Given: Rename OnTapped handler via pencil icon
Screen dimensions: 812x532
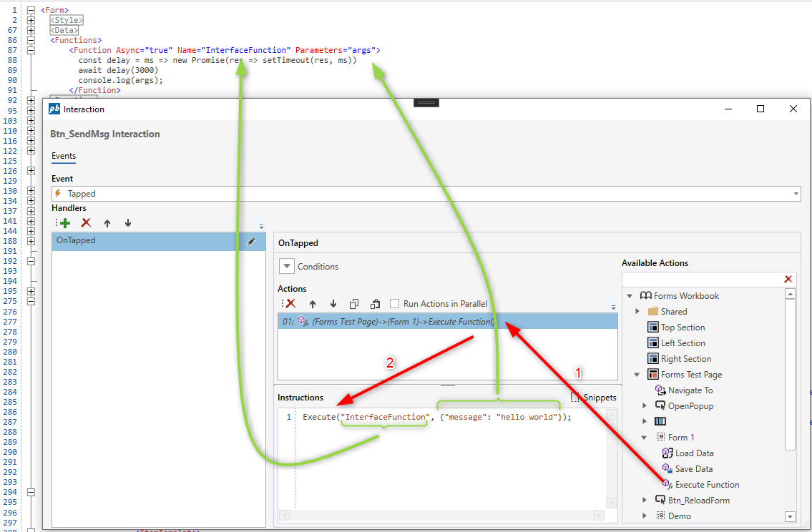Looking at the screenshot, I should coord(251,242).
